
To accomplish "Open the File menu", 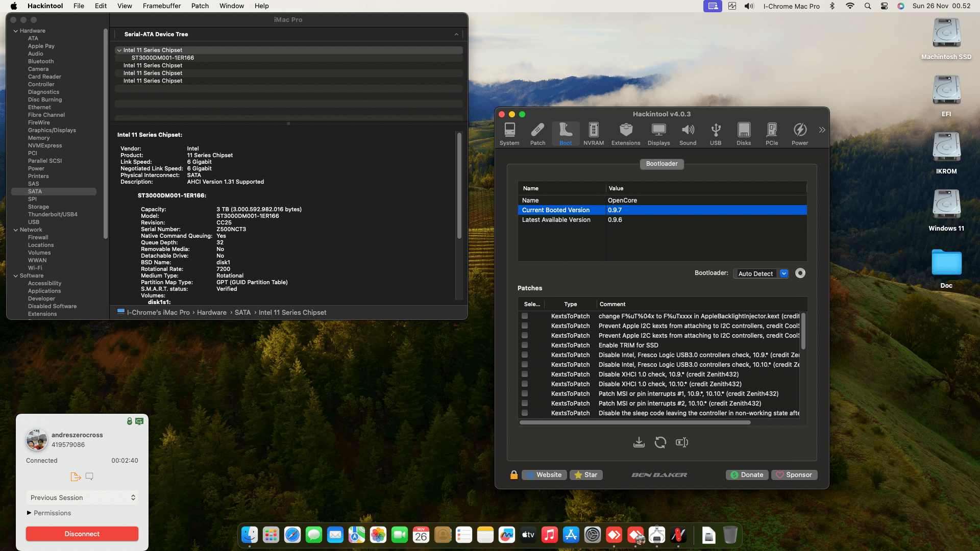I will pos(79,6).
